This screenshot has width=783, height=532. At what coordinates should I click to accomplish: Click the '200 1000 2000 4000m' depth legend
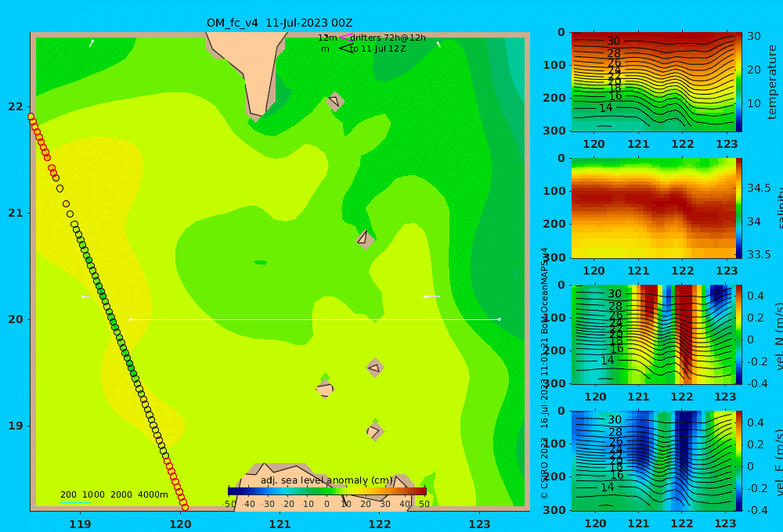tap(114, 494)
